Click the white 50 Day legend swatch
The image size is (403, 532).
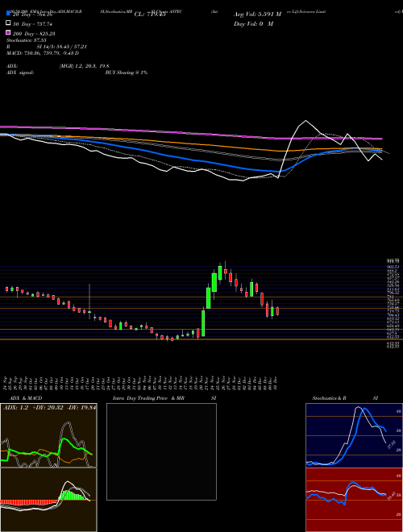pos(8,23)
